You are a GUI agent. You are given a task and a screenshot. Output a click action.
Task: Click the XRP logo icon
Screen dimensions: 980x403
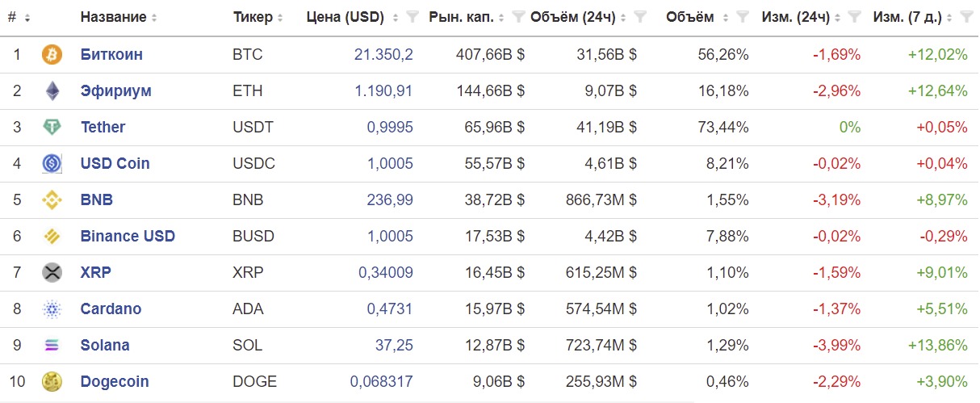coord(52,272)
